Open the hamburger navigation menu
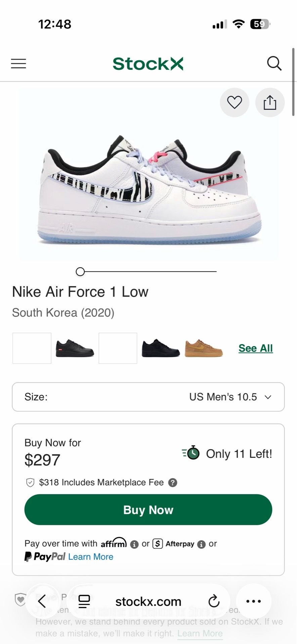Viewport: 297px width, 644px height. pyautogui.click(x=18, y=64)
